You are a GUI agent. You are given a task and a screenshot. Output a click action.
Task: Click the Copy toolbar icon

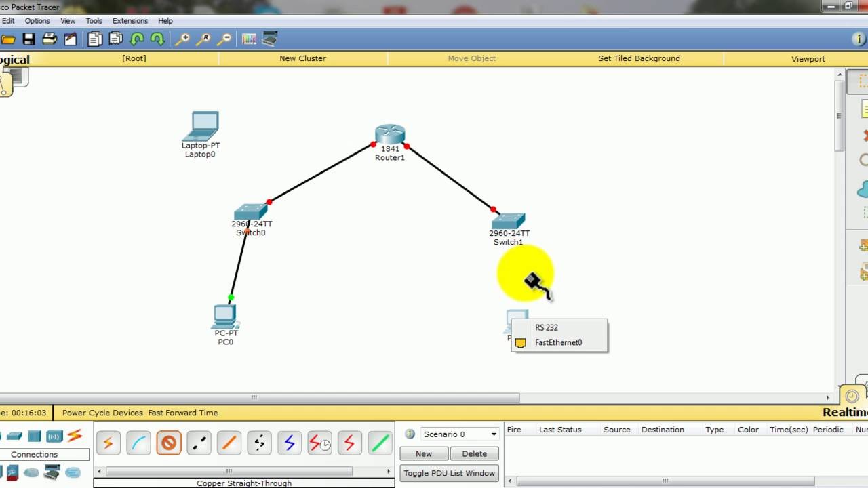click(x=95, y=39)
